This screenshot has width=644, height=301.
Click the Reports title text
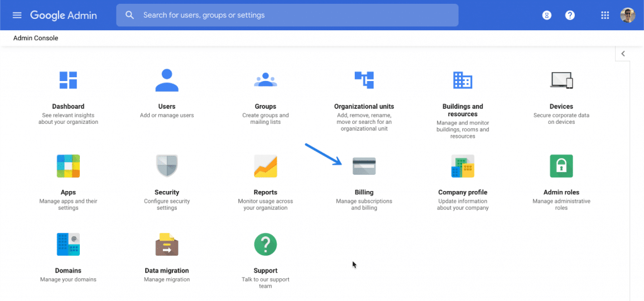pyautogui.click(x=265, y=192)
